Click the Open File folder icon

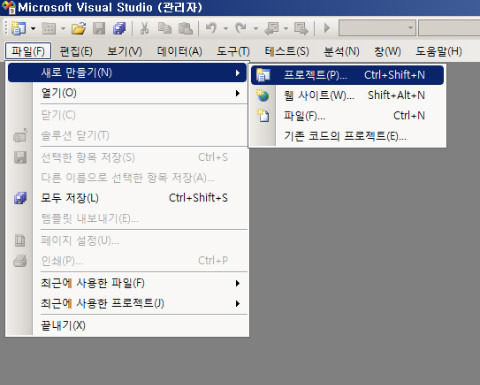point(79,28)
